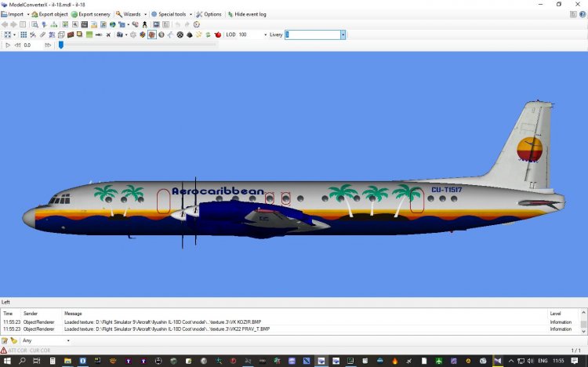Screen dimensions: 588x367
Task: Expand the camera icon dropdown arrow
Action: [x=126, y=35]
